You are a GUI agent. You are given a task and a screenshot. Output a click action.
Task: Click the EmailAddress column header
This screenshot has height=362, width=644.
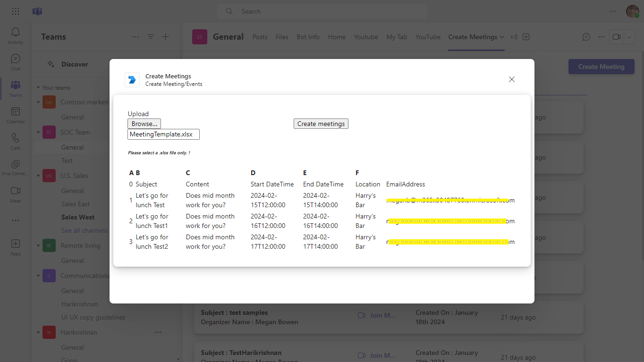[406, 184]
